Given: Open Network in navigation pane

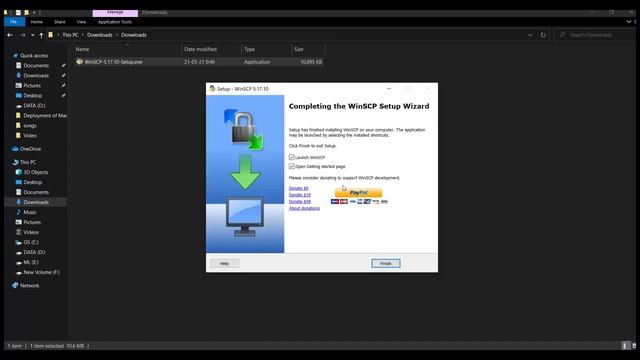Looking at the screenshot, I should (x=29, y=286).
